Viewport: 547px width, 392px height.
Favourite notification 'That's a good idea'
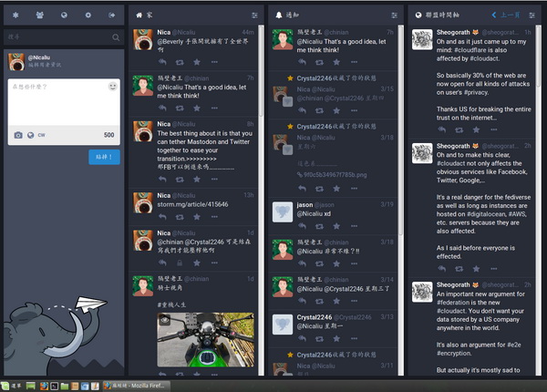pyautogui.click(x=336, y=62)
